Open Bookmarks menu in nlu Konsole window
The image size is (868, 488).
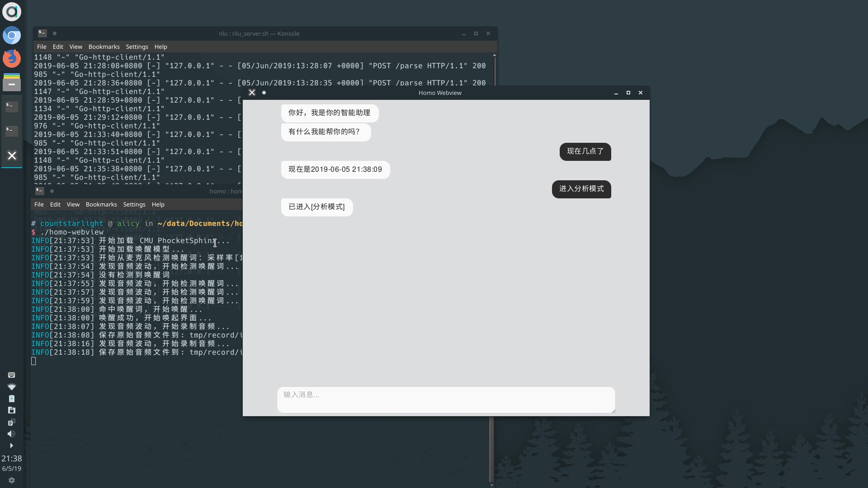click(104, 47)
